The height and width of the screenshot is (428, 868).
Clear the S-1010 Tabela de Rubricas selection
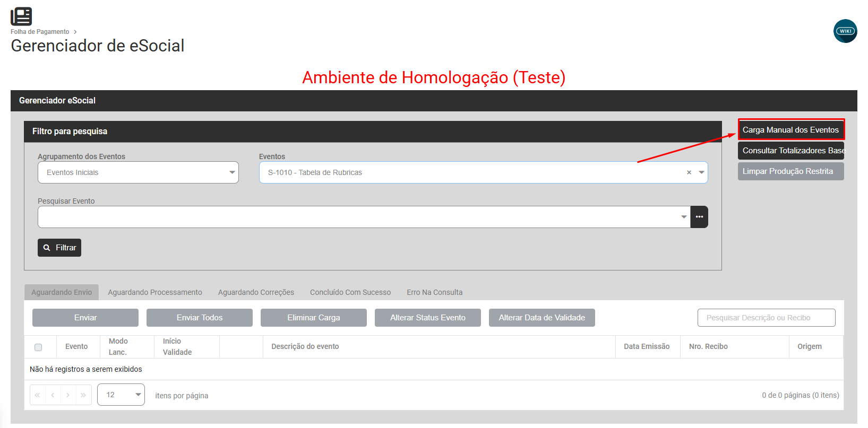[x=689, y=172]
